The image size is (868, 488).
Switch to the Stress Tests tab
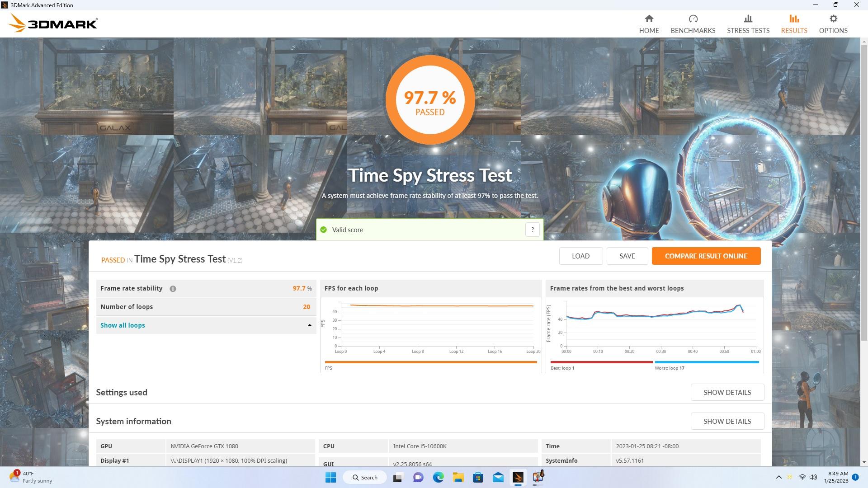pos(748,24)
